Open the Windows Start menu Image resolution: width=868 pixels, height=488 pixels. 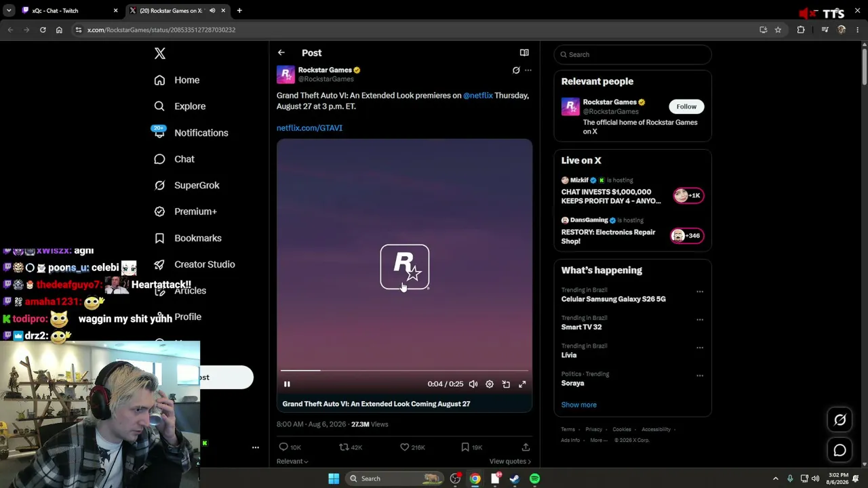[x=334, y=479]
